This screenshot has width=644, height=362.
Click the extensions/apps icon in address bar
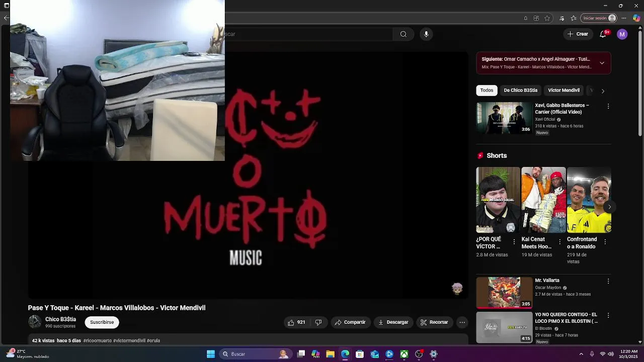[x=537, y=18]
